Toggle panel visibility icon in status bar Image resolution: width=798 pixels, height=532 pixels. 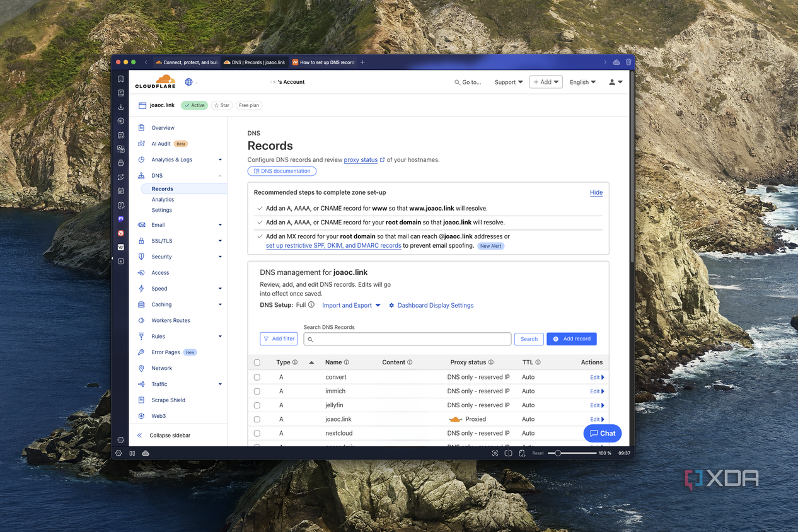[x=132, y=453]
